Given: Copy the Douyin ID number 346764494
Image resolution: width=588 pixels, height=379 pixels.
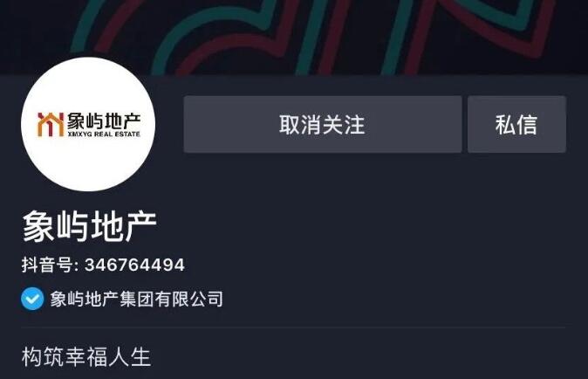Looking at the screenshot, I should 134,265.
